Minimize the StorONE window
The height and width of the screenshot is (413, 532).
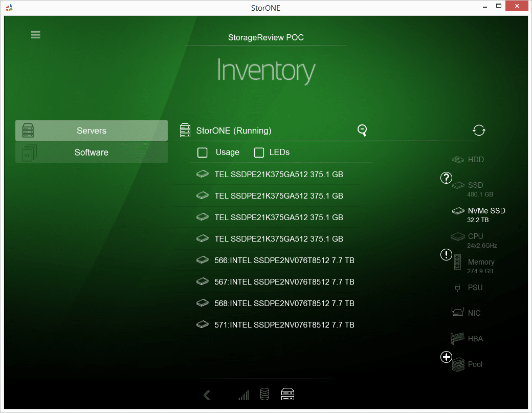(485, 7)
